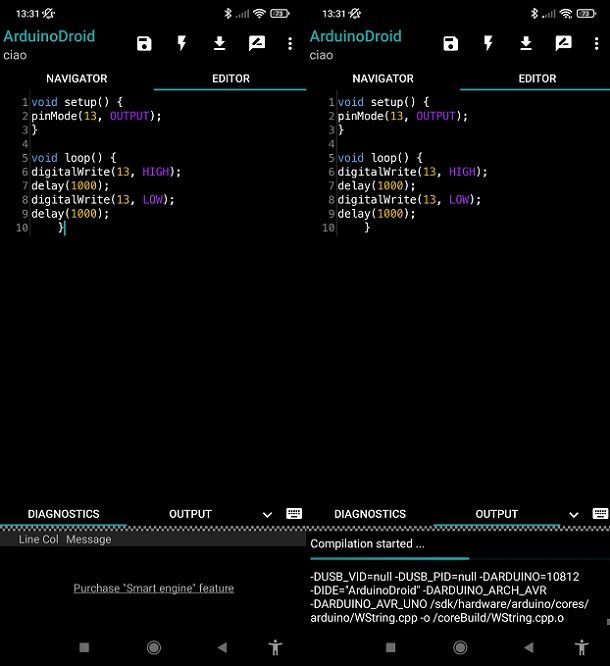Click compiler output log text in right screen
Image resolution: width=610 pixels, height=666 pixels.
[449, 597]
